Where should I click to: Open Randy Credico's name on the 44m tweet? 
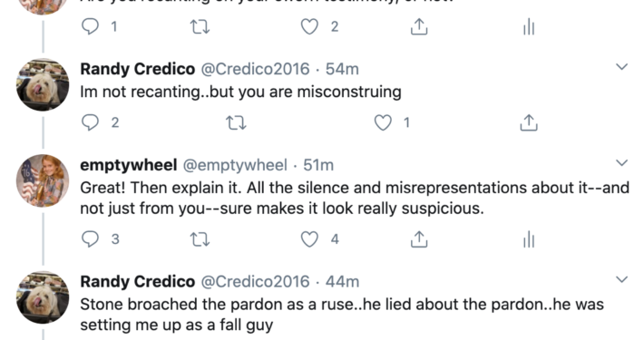pos(138,281)
